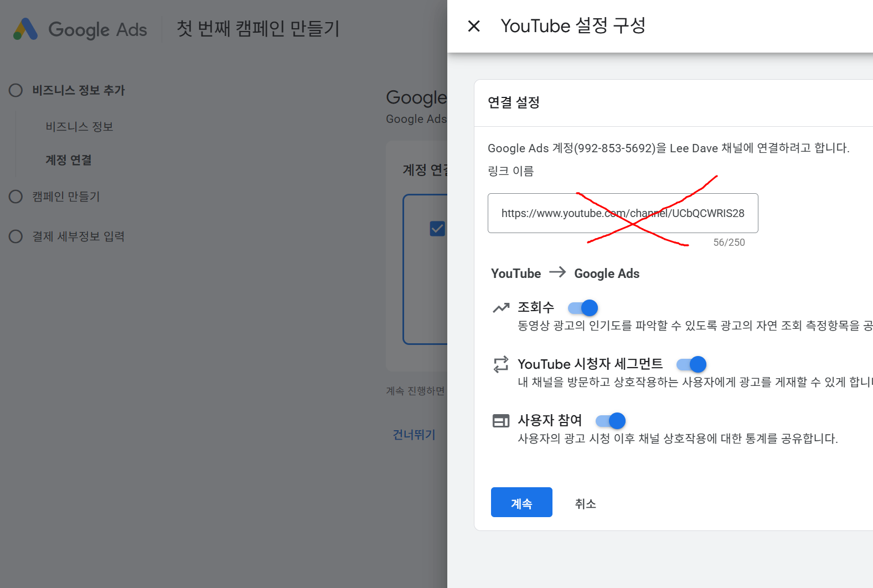Screen dimensions: 873x588
Task: Open the 비즈니스 정보 sidebar item
Action: coord(79,127)
